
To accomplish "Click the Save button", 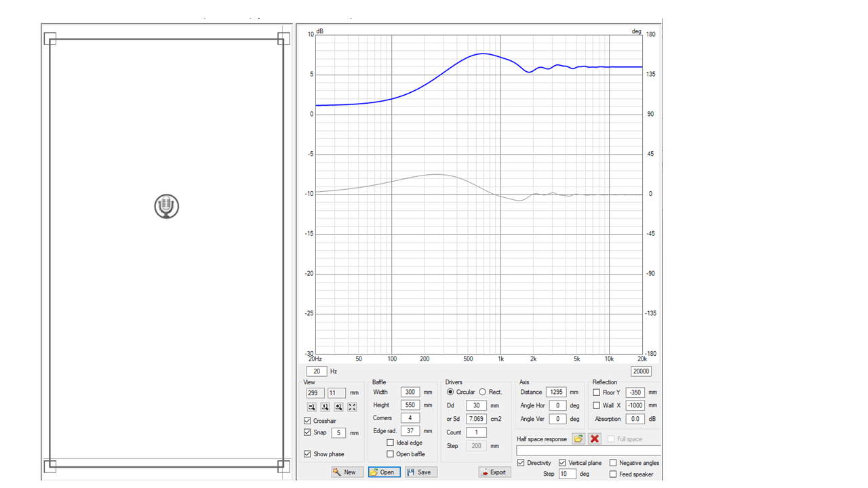I will point(420,472).
